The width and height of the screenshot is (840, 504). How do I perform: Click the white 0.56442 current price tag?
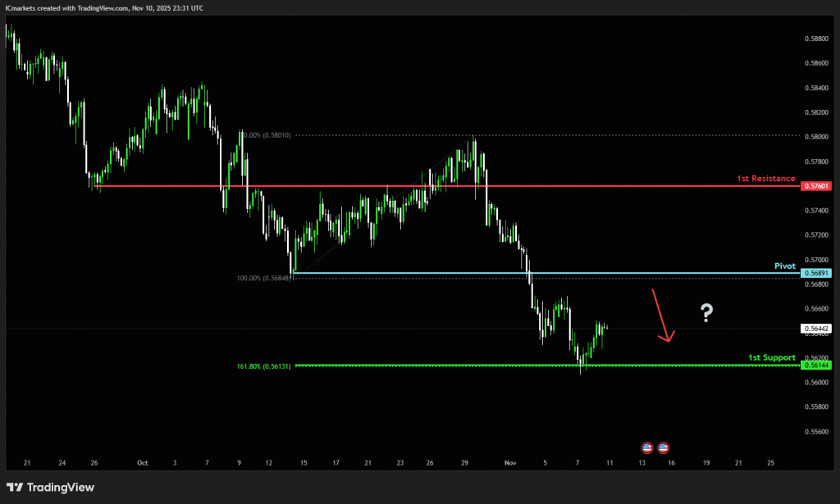point(818,329)
